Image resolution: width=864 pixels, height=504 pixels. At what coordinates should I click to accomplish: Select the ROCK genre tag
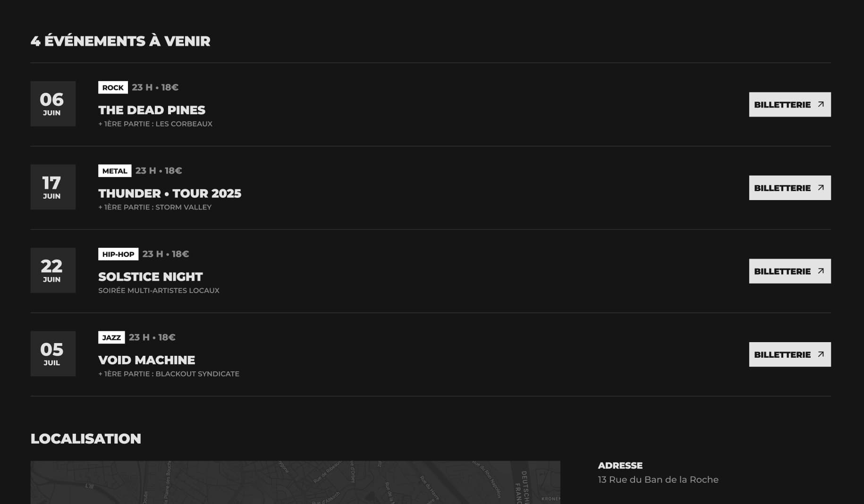[x=113, y=87]
